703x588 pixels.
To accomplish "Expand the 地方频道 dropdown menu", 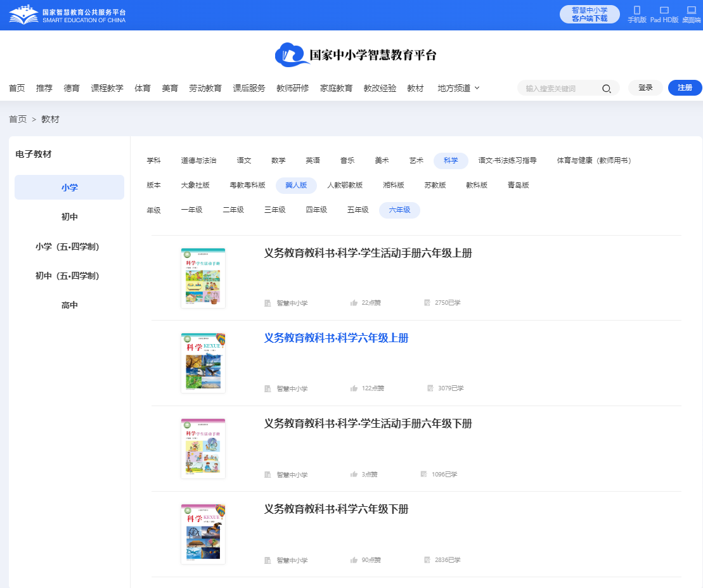I will (x=458, y=88).
